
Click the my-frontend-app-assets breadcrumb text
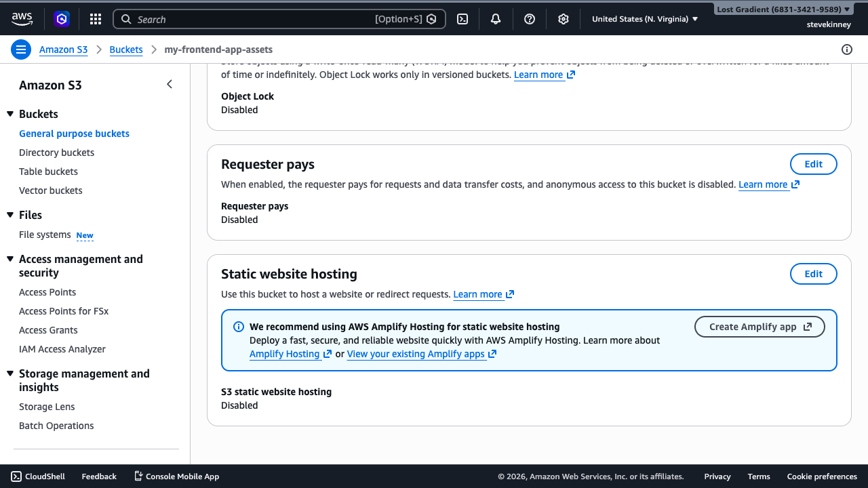[x=218, y=49]
